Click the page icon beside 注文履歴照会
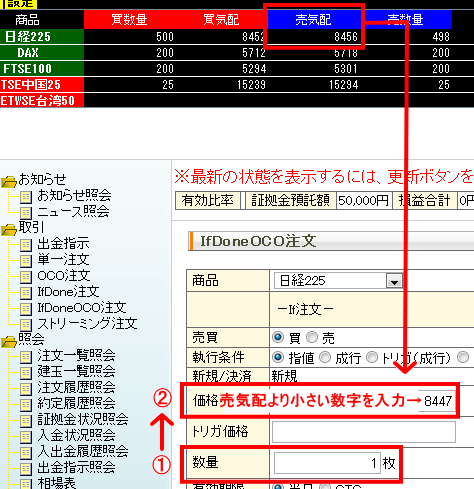The image size is (474, 489). [26, 389]
